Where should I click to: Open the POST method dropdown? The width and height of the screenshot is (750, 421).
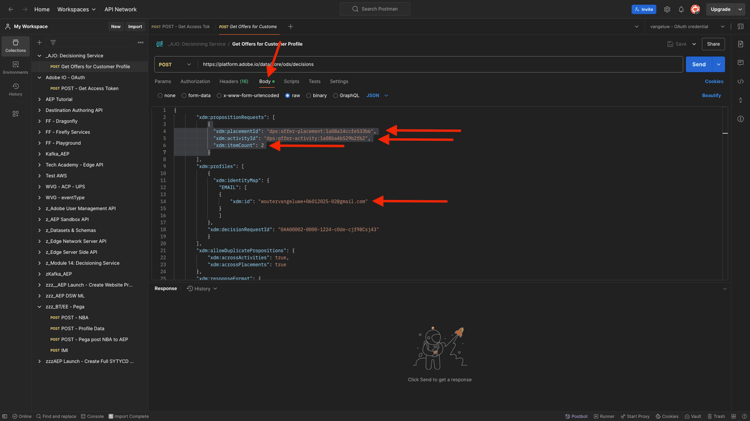click(175, 65)
